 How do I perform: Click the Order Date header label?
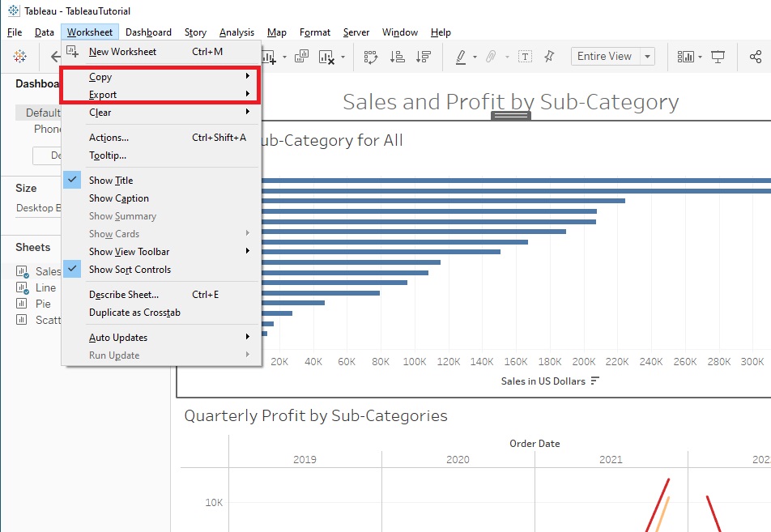tap(535, 444)
